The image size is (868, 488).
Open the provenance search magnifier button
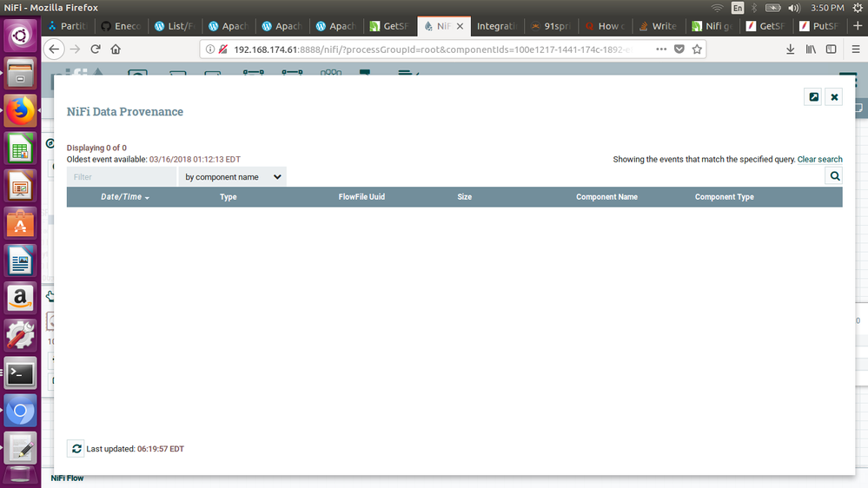pyautogui.click(x=834, y=176)
